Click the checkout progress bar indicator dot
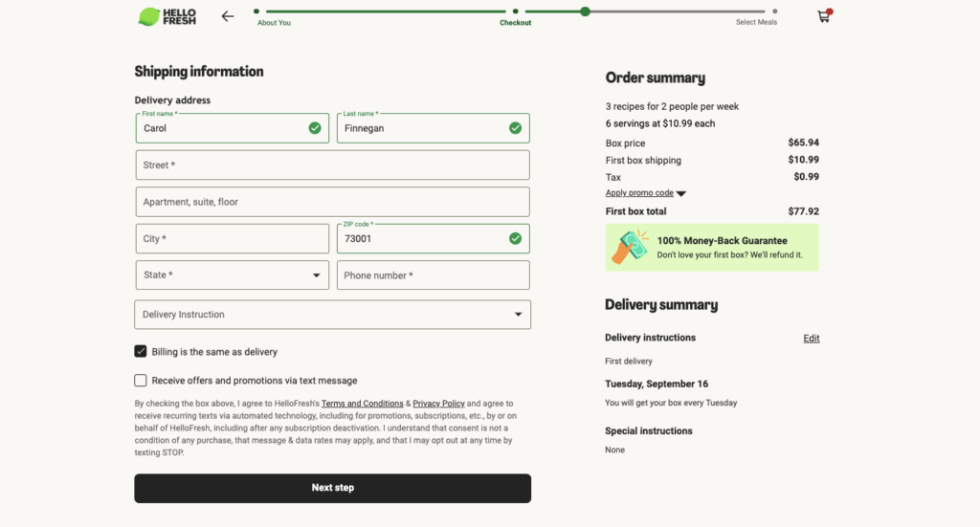The height and width of the screenshot is (527, 980). pos(585,11)
